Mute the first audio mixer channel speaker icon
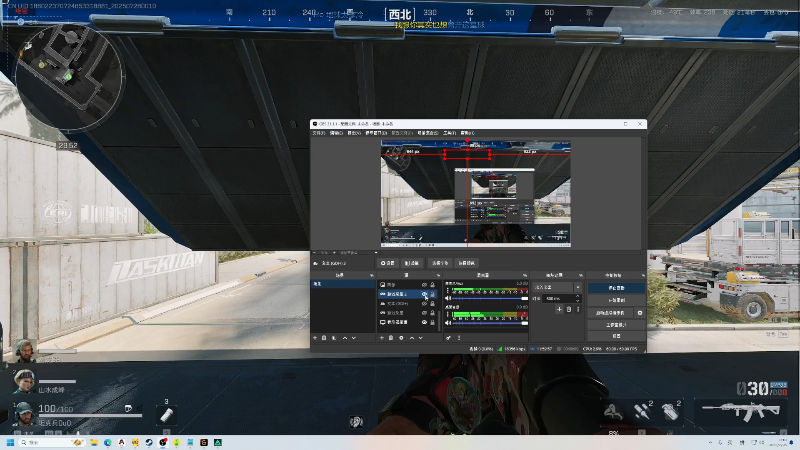800x450 pixels. pos(448,298)
